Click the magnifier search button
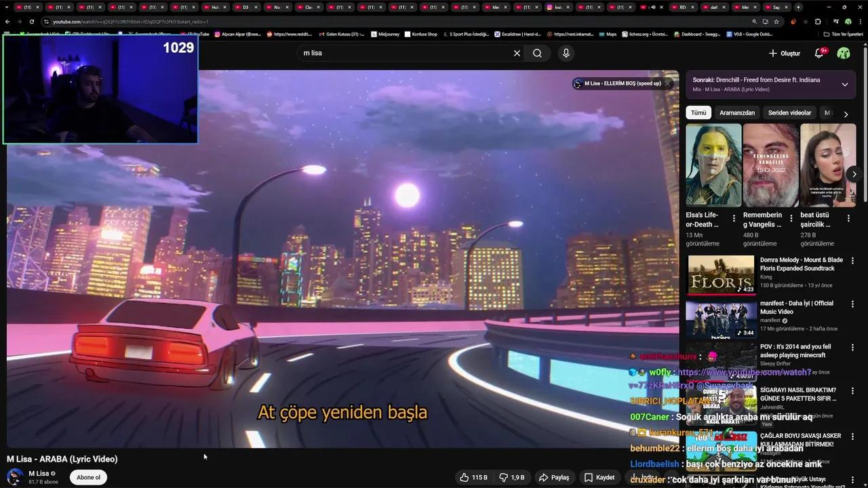Image resolution: width=868 pixels, height=488 pixels. coord(537,53)
